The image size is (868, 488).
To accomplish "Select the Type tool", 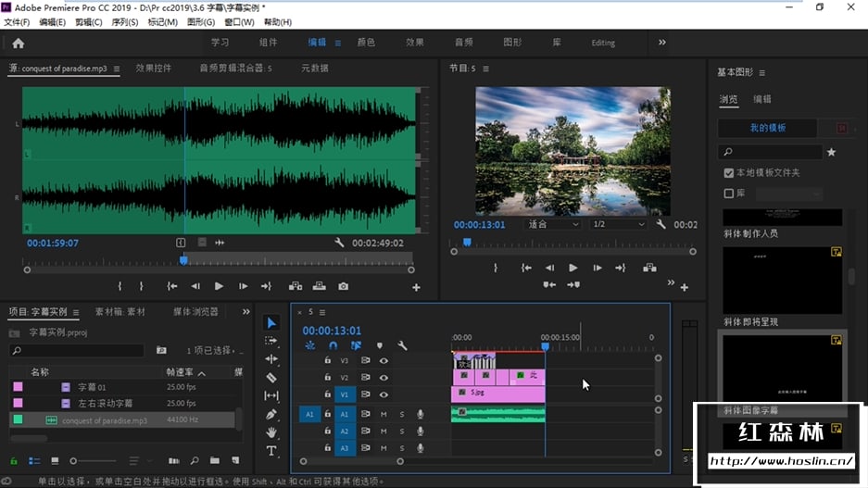I will [271, 451].
